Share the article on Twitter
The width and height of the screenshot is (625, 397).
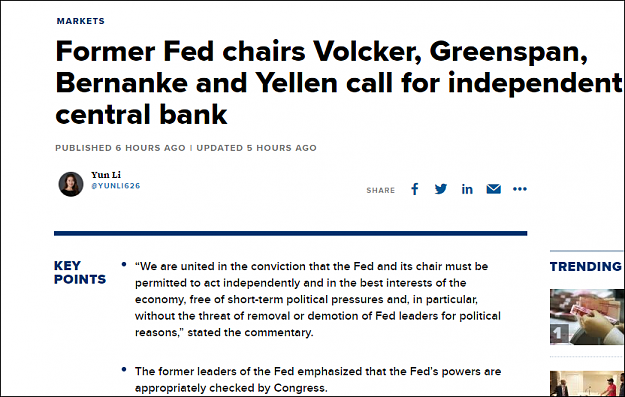click(x=440, y=189)
